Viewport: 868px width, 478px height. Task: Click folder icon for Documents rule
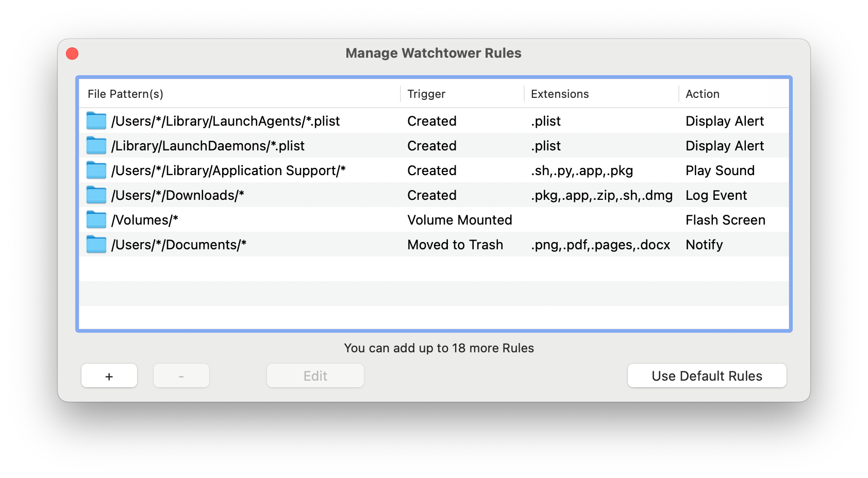tap(96, 245)
